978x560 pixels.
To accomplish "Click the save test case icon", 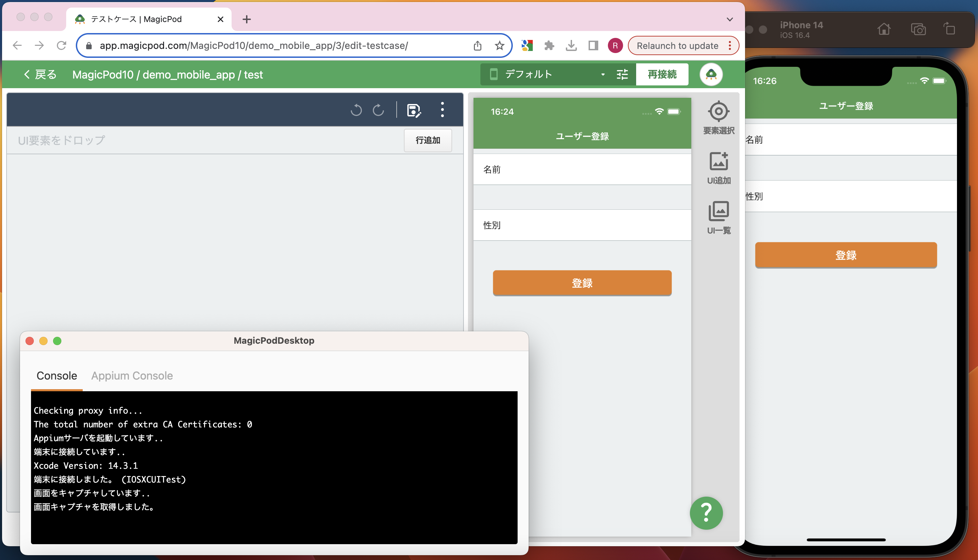I will (x=414, y=111).
